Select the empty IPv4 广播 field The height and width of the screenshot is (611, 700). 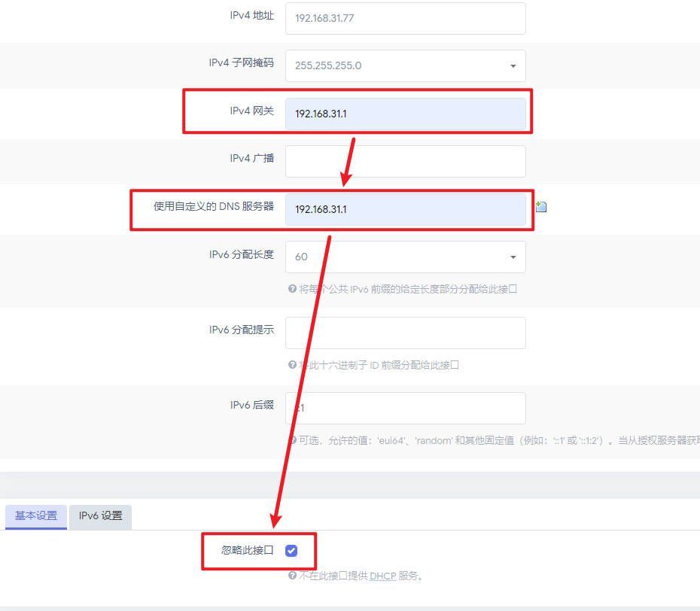405,161
